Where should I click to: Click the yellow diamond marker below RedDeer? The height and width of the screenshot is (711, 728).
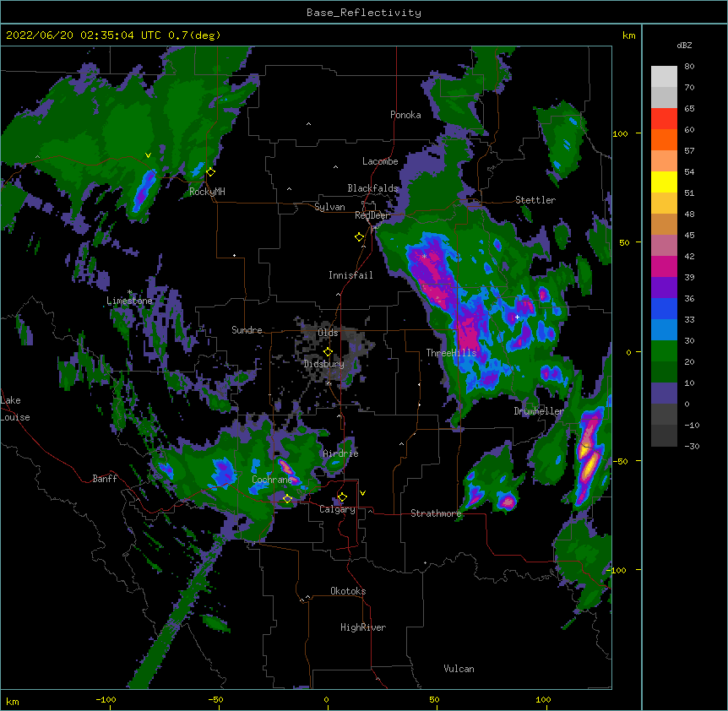(359, 237)
